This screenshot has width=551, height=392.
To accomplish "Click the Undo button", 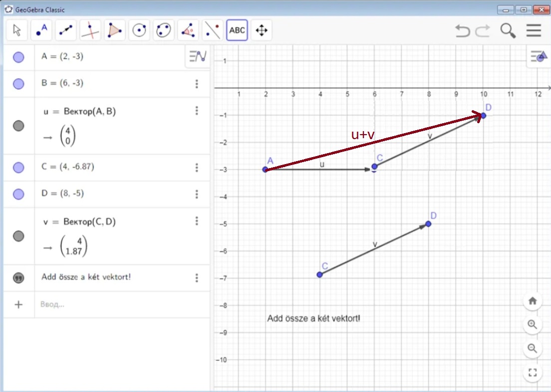I will point(463,31).
